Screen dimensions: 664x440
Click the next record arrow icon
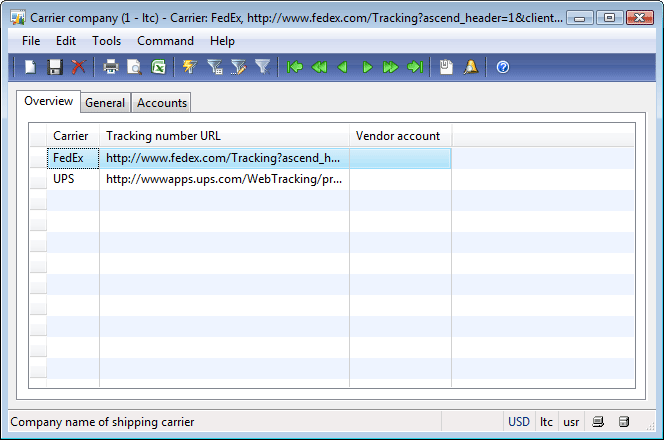[x=367, y=67]
